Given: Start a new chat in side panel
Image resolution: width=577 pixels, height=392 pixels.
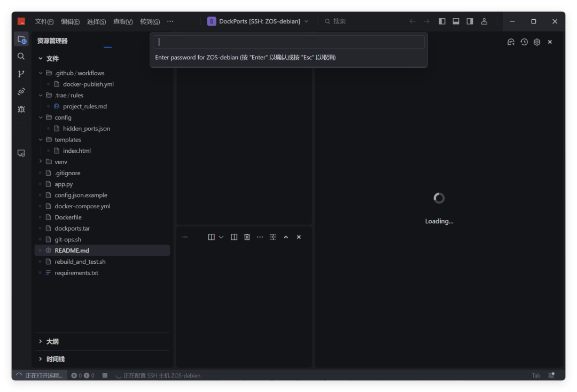Looking at the screenshot, I should point(511,42).
